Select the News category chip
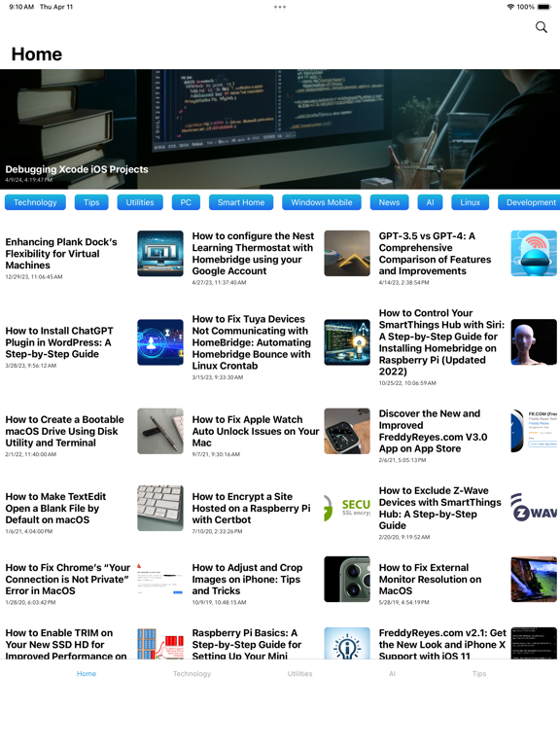Image resolution: width=560 pixels, height=747 pixels. tap(389, 202)
